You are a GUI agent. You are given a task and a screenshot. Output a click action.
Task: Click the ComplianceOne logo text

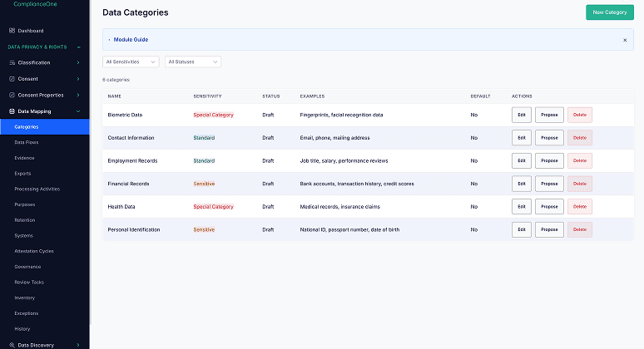(x=35, y=4)
